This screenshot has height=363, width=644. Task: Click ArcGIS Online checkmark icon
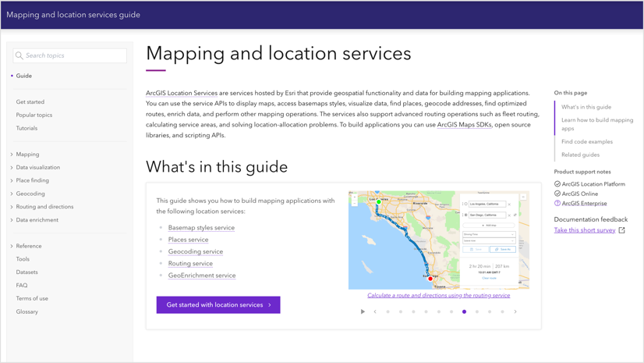coord(557,194)
